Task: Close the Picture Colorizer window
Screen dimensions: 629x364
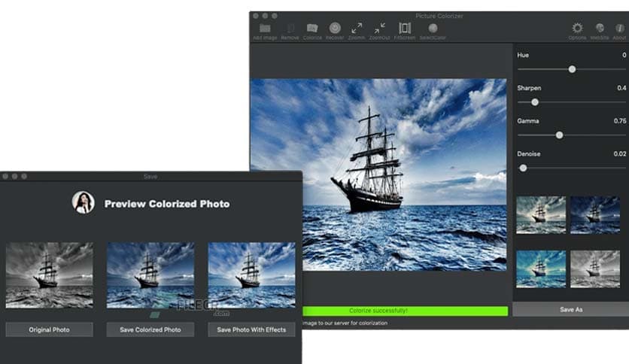Action: (256, 16)
